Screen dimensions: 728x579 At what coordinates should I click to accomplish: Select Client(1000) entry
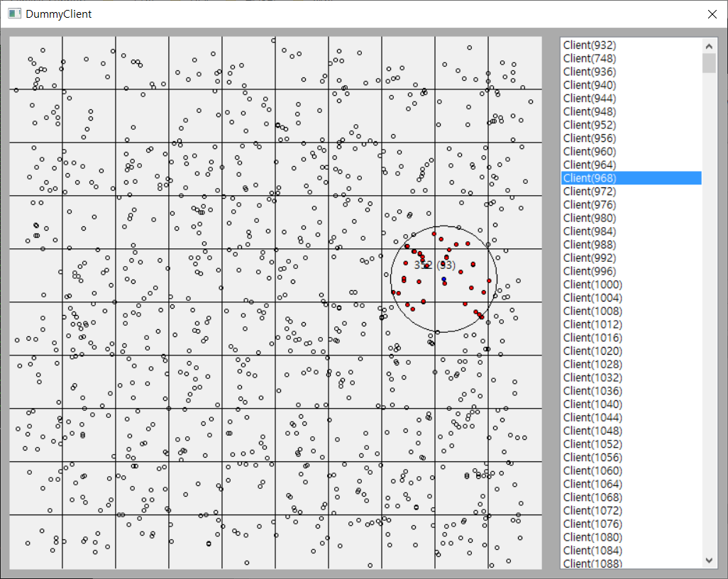[631, 285]
